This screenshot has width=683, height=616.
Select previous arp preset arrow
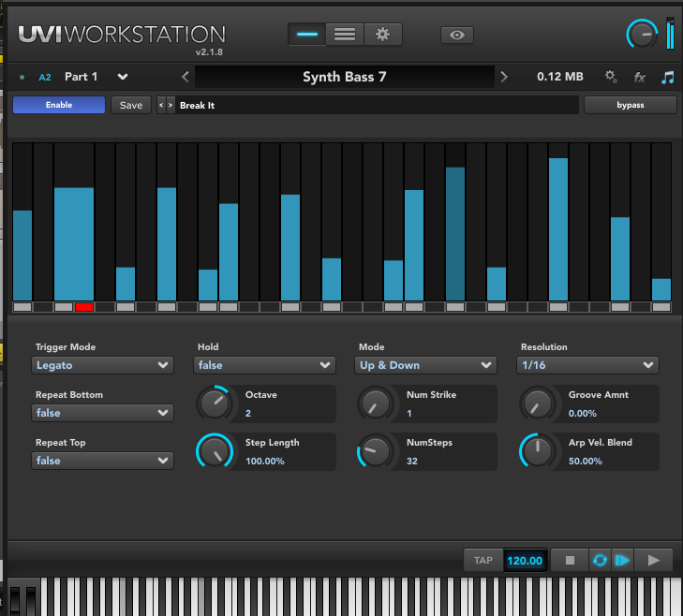(x=161, y=106)
